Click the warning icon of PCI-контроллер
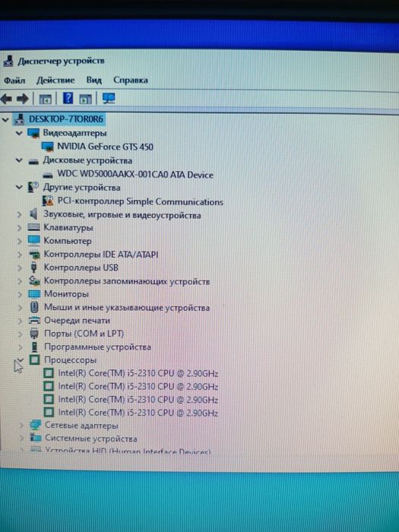 (x=48, y=201)
